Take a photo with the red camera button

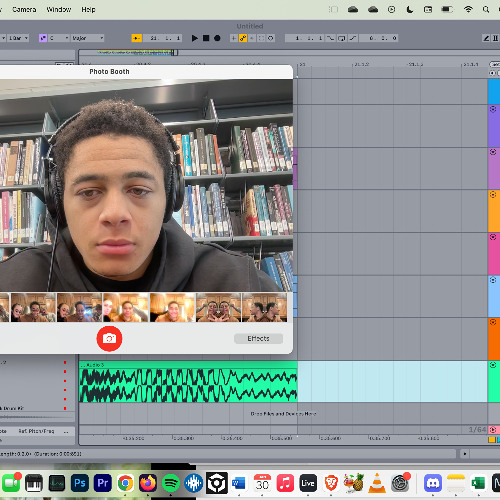point(109,339)
